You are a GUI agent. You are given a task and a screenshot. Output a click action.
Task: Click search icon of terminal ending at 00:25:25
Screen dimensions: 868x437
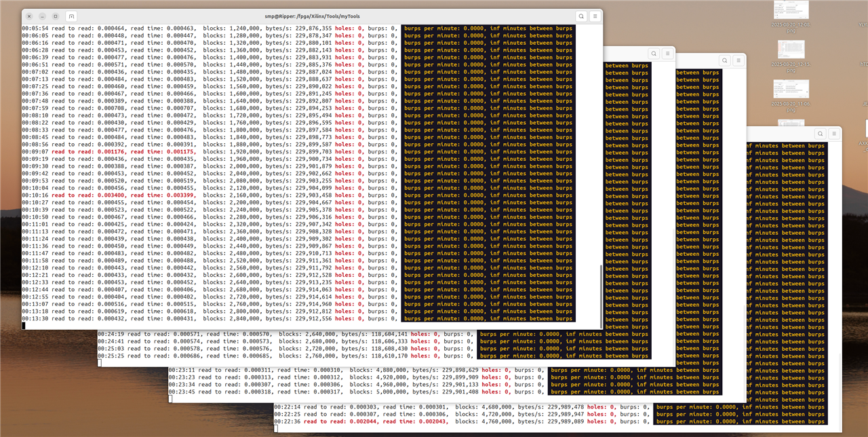652,53
